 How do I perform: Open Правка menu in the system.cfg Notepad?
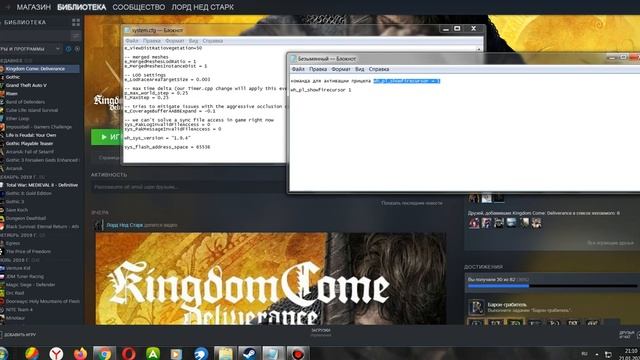point(152,41)
